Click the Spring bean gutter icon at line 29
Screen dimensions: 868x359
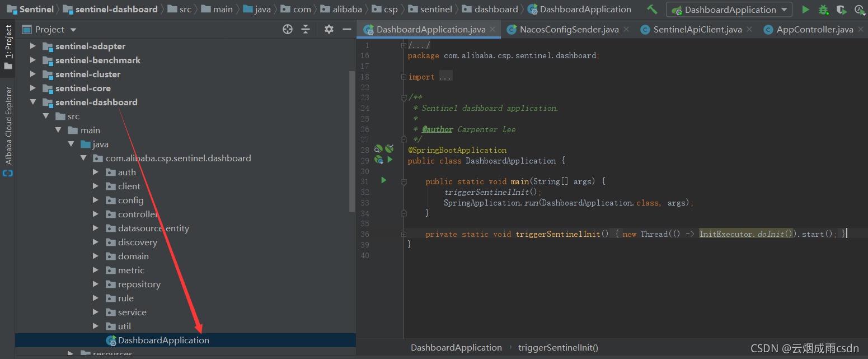click(x=379, y=160)
